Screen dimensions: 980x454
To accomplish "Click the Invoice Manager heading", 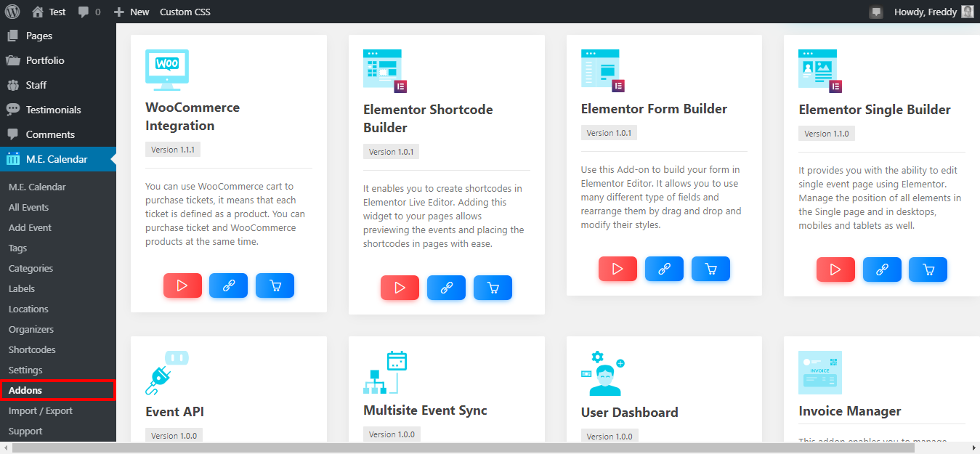I will click(850, 411).
